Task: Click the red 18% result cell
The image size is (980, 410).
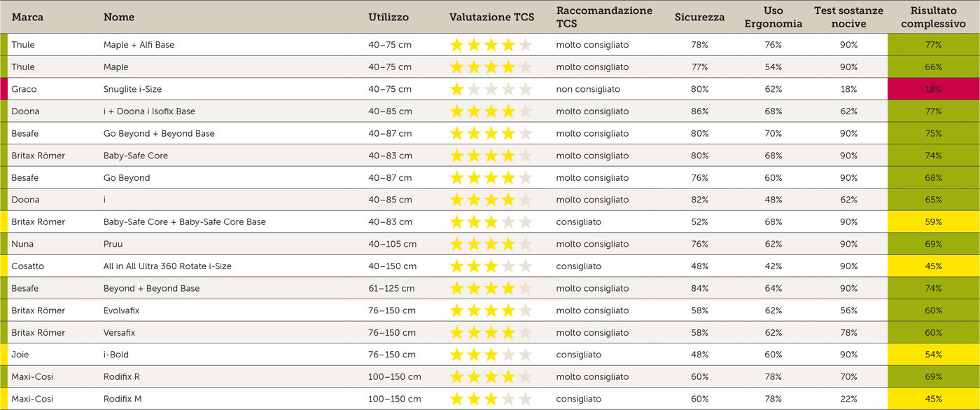Action: [x=933, y=89]
